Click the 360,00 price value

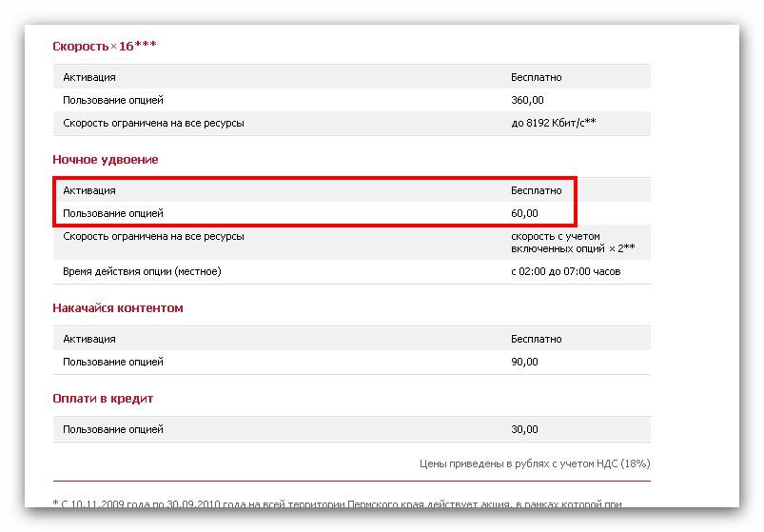(x=527, y=100)
